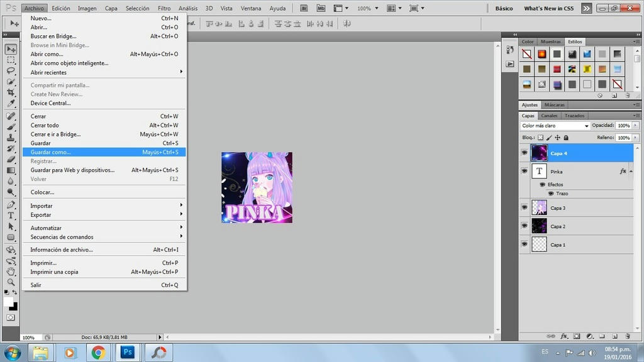Select the Rectangular Marquee tool
This screenshot has height=362, width=644.
click(11, 60)
